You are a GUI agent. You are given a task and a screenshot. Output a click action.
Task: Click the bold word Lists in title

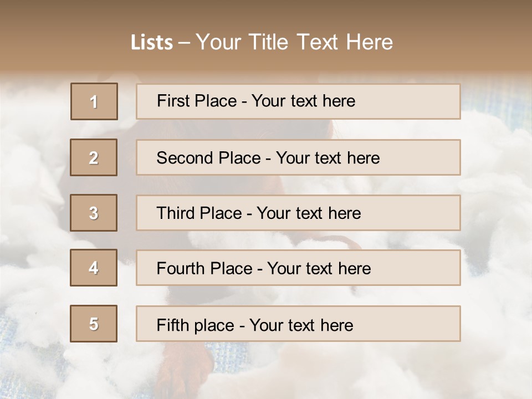[x=152, y=43]
